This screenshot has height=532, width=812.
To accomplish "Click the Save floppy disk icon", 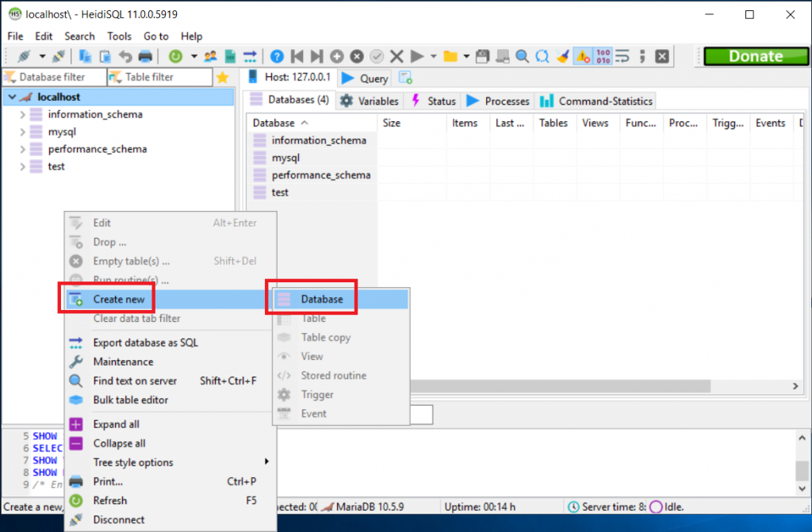I will pyautogui.click(x=482, y=56).
